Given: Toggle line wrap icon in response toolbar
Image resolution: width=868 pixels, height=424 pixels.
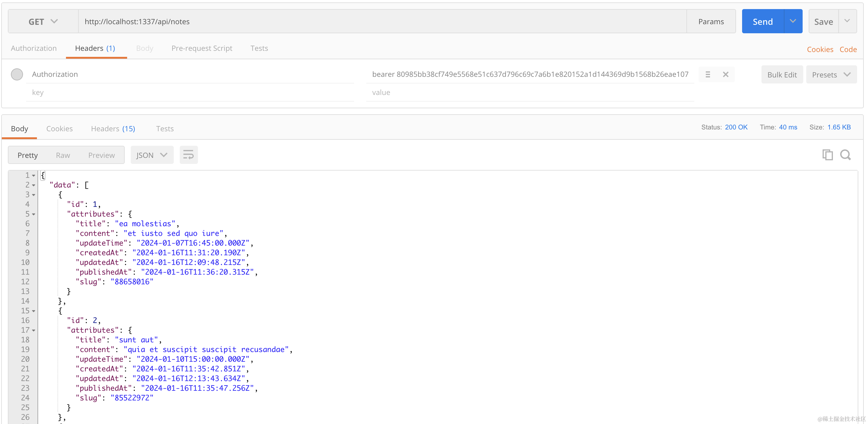Looking at the screenshot, I should (x=188, y=155).
